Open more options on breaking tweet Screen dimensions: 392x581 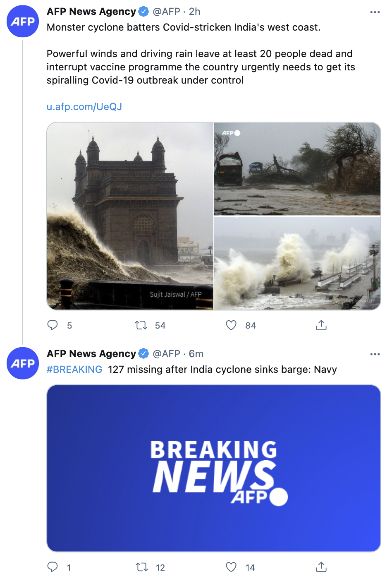[x=375, y=354]
